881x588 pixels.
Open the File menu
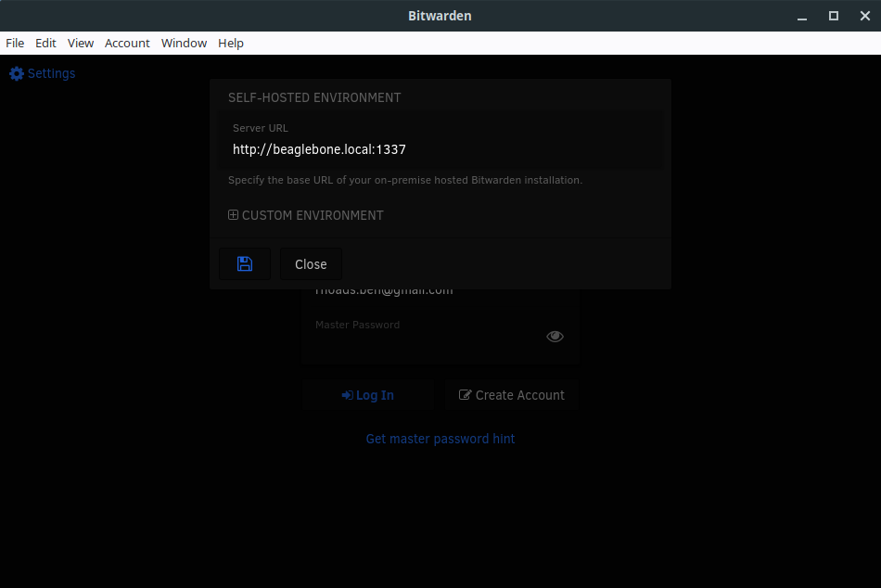click(15, 44)
